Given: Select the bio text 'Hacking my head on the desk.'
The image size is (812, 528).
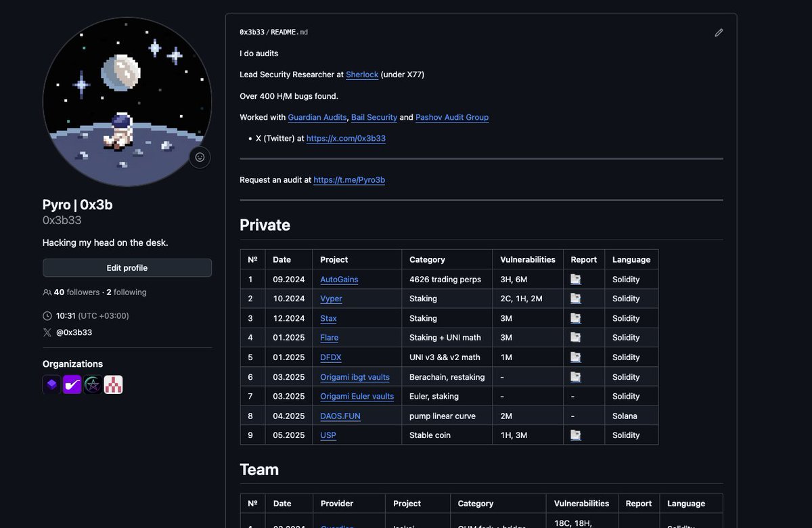Looking at the screenshot, I should pyautogui.click(x=105, y=242).
